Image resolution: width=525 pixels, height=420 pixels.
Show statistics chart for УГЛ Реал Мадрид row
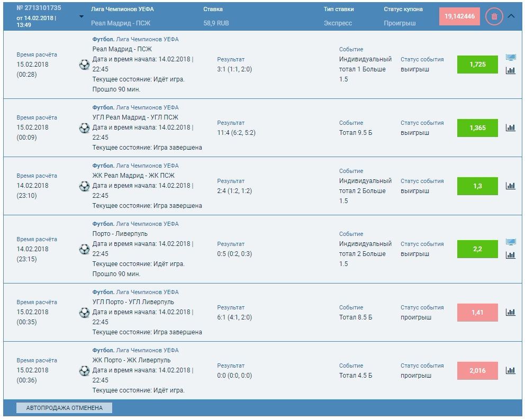click(x=510, y=127)
